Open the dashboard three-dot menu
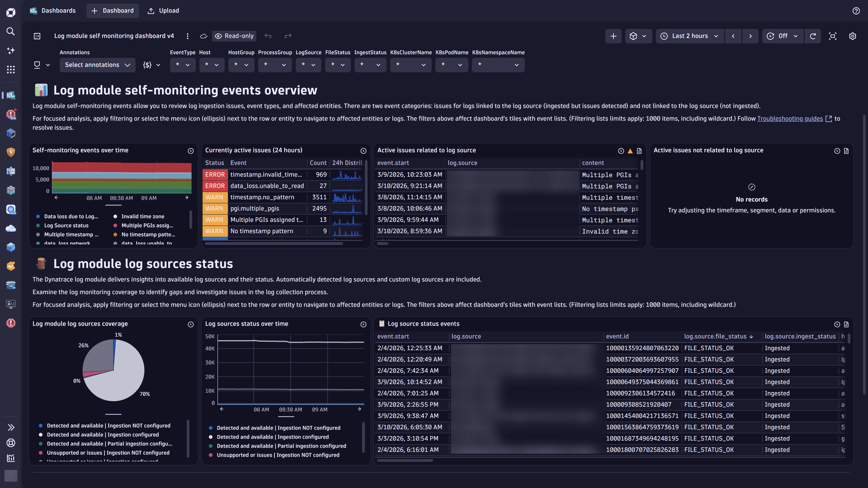This screenshot has width=868, height=488. (188, 36)
